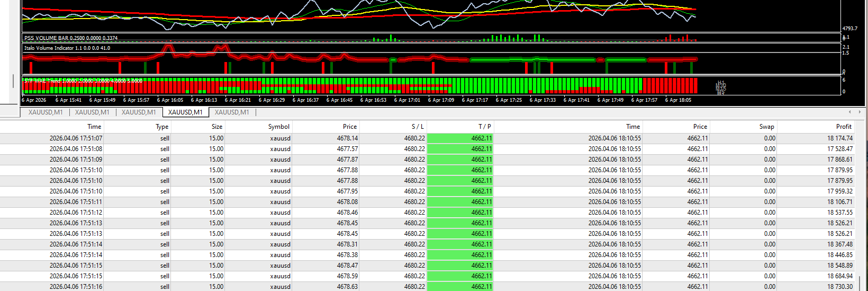
Task: Select the Italo Volume Indicator label
Action: (x=67, y=48)
